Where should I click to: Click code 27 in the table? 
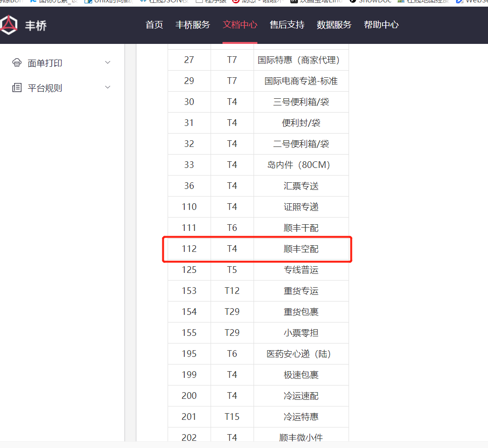(189, 60)
